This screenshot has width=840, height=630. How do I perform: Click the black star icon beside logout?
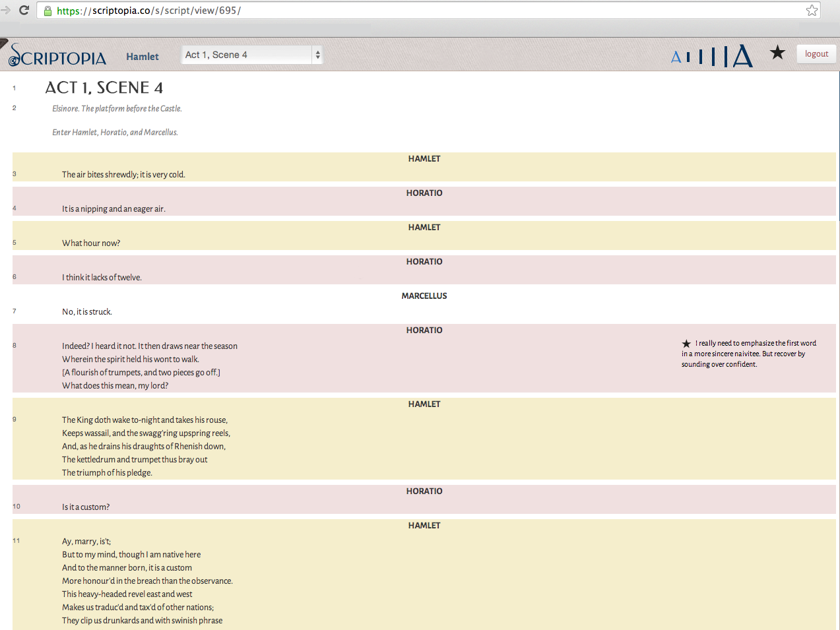(777, 53)
